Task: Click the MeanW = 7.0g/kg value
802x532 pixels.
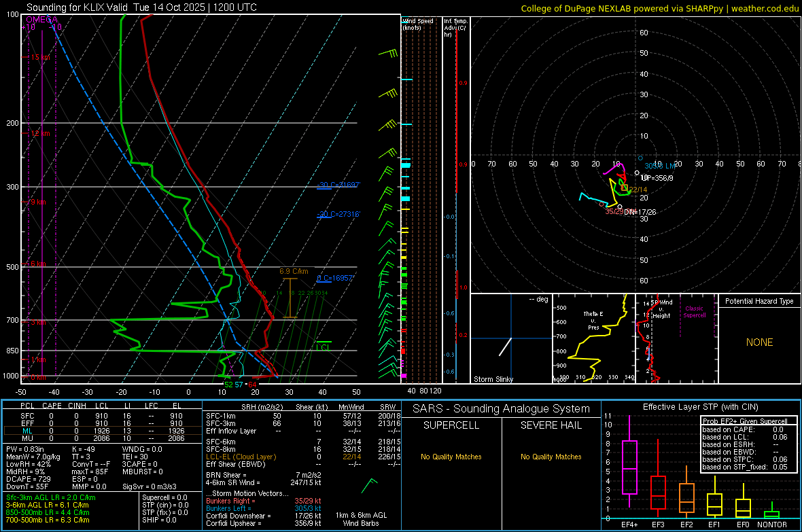Action: pyautogui.click(x=33, y=457)
